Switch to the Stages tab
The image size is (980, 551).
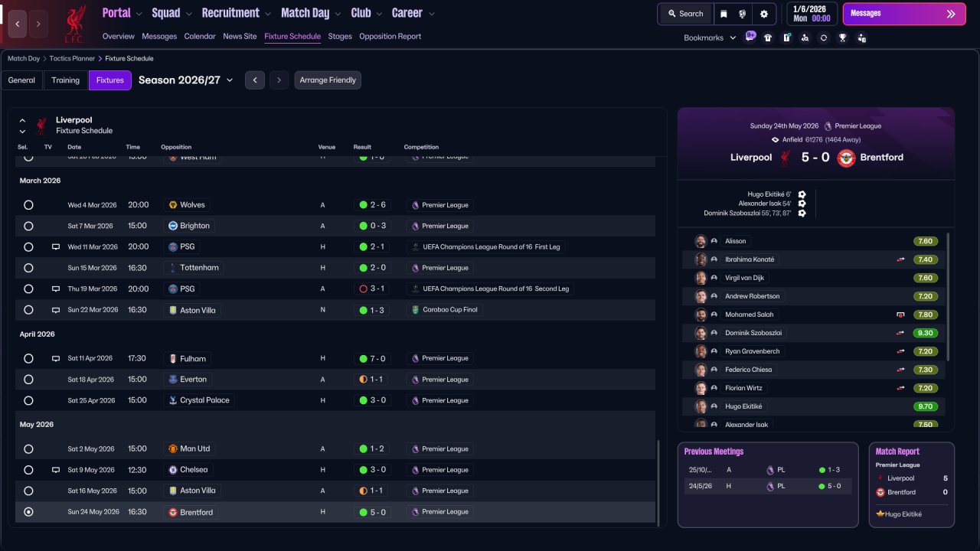340,36
